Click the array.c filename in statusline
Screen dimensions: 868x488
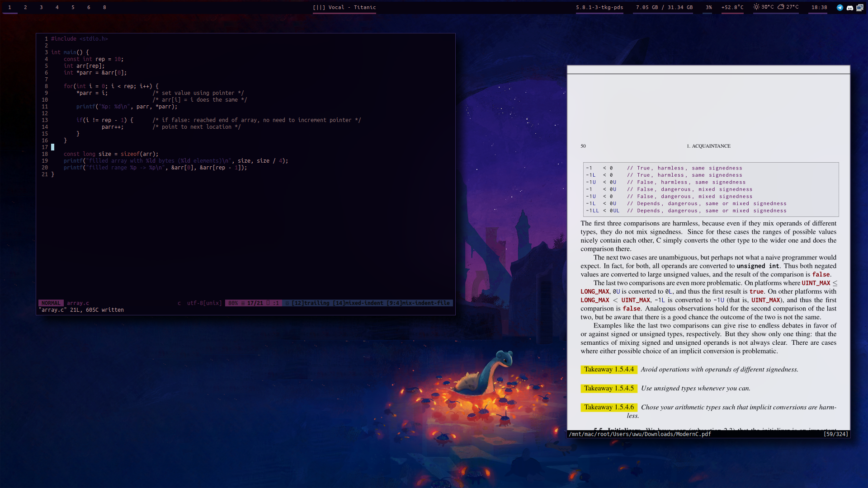point(78,303)
